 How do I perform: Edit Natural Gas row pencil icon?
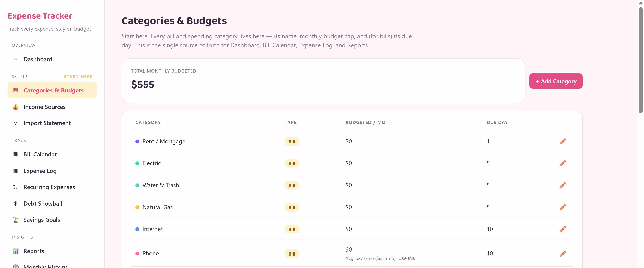pyautogui.click(x=563, y=207)
